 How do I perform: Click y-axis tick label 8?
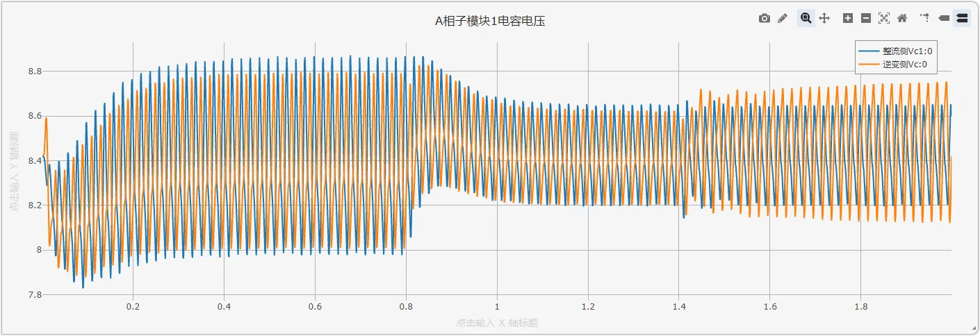point(38,250)
